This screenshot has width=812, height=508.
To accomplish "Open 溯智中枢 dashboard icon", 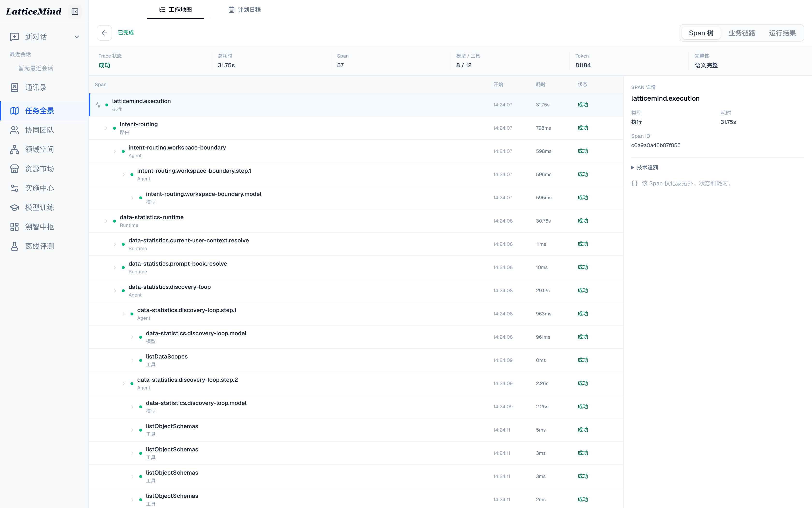I will tap(14, 227).
